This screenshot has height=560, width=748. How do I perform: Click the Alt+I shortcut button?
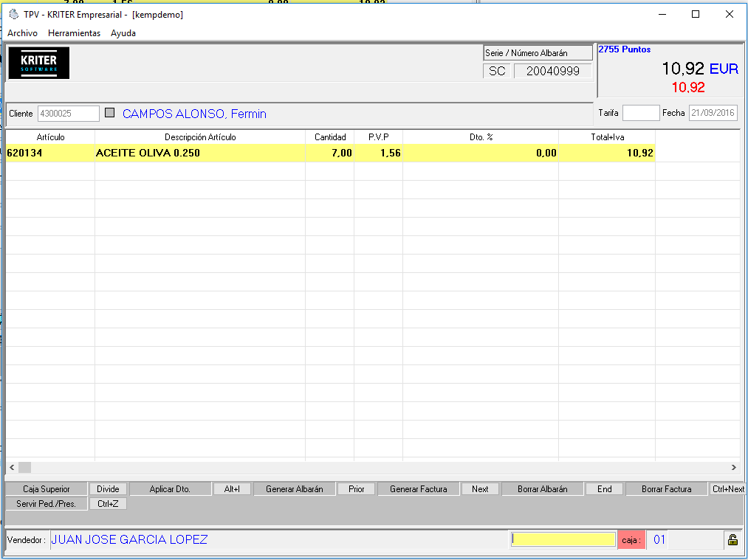click(232, 489)
